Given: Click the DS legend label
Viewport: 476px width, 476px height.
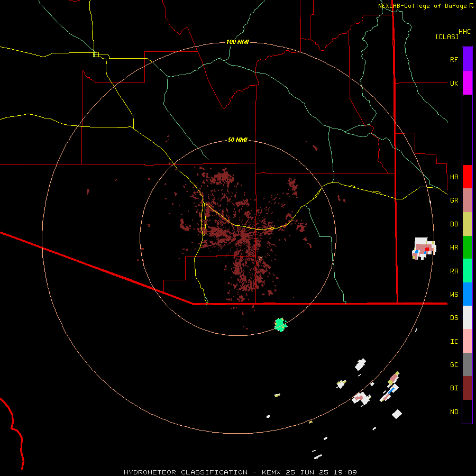Looking at the screenshot, I should click(x=454, y=318).
